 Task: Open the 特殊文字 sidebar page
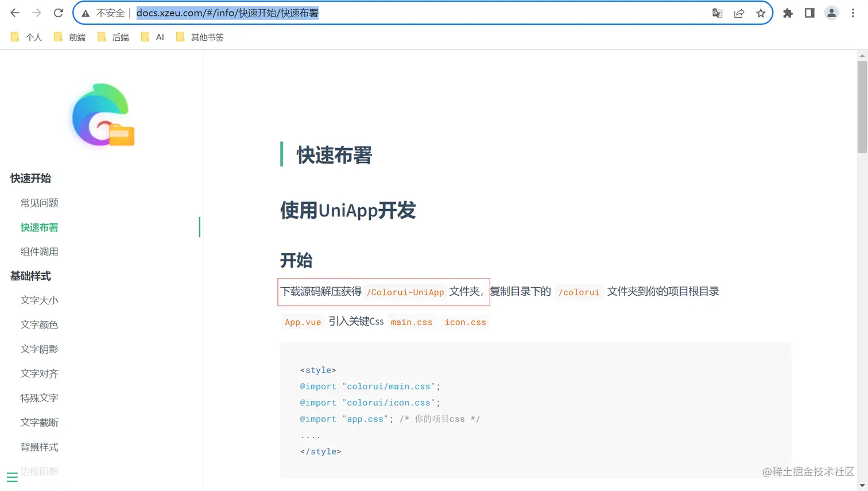(x=39, y=398)
